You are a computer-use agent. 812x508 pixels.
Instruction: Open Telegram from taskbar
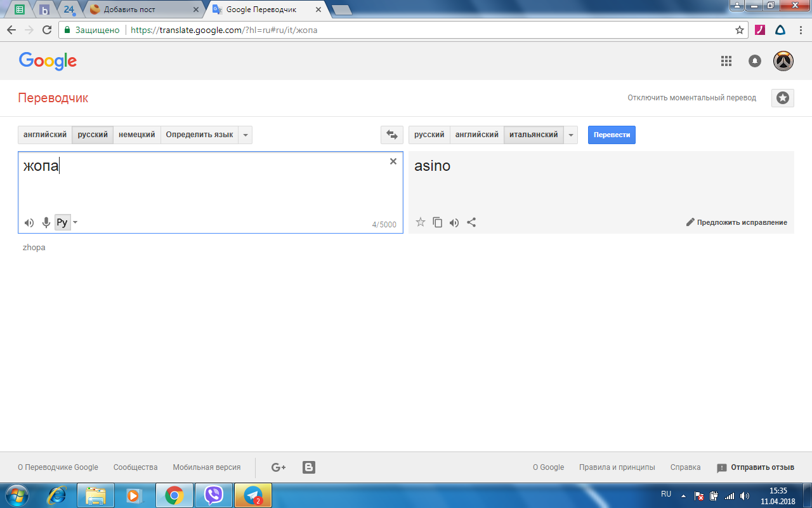(253, 495)
